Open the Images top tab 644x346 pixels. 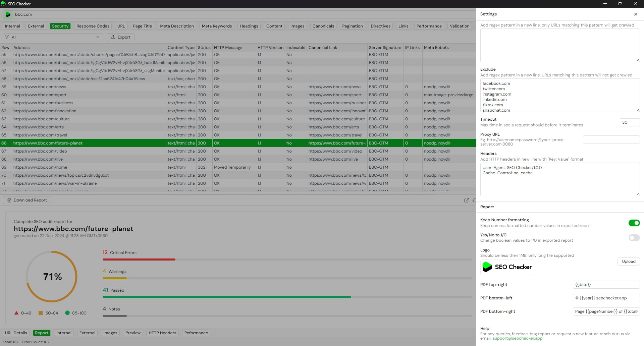[297, 26]
